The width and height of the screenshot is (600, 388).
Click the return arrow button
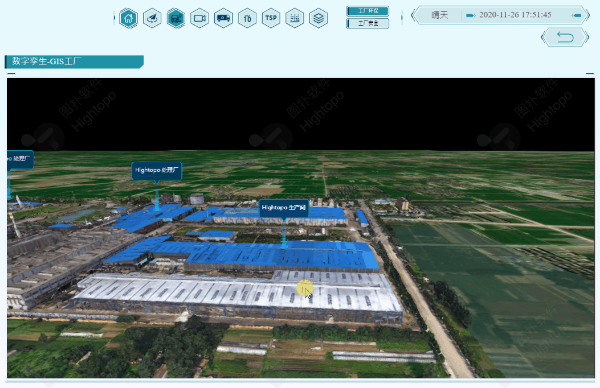pyautogui.click(x=565, y=37)
